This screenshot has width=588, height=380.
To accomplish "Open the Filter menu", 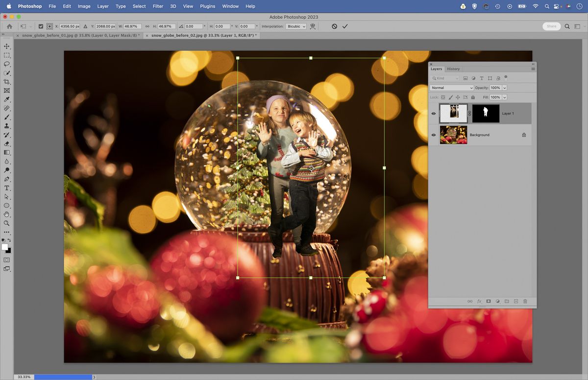I will (x=157, y=6).
